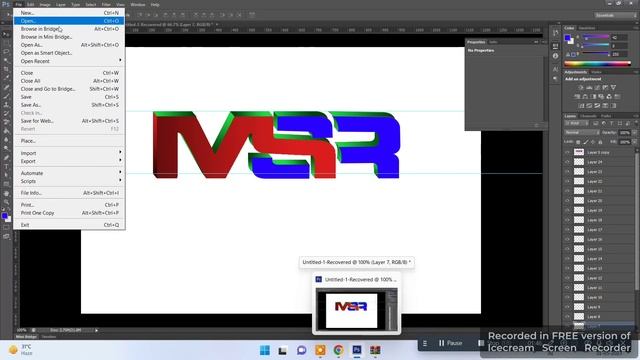This screenshot has width=640, height=360.
Task: Expand the Export submenu
Action: (69, 161)
